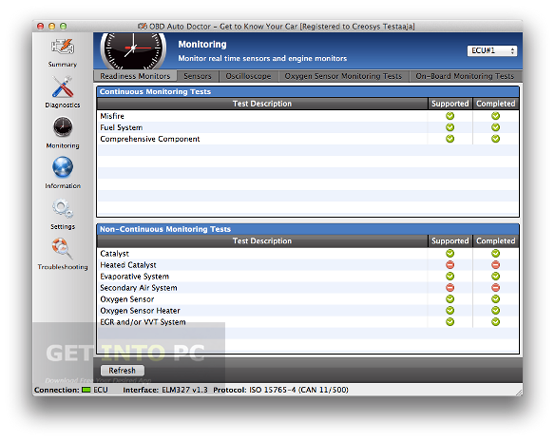The image size is (555, 441).
Task: Select the Heated Catalyst row text
Action: click(128, 265)
